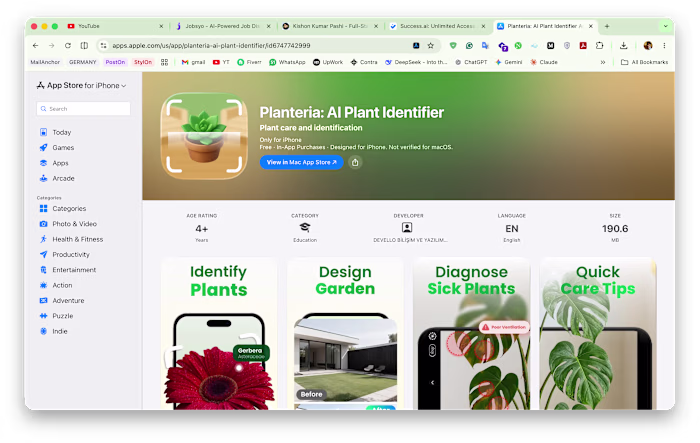This screenshot has width=700, height=443.
Task: Open the Adventure games category
Action: tap(62, 301)
